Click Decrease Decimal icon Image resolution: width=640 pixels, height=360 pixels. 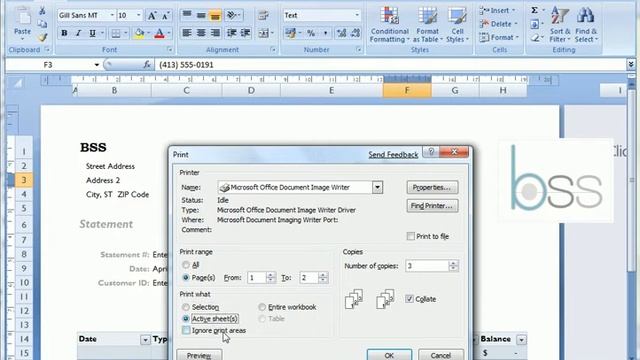click(x=356, y=33)
